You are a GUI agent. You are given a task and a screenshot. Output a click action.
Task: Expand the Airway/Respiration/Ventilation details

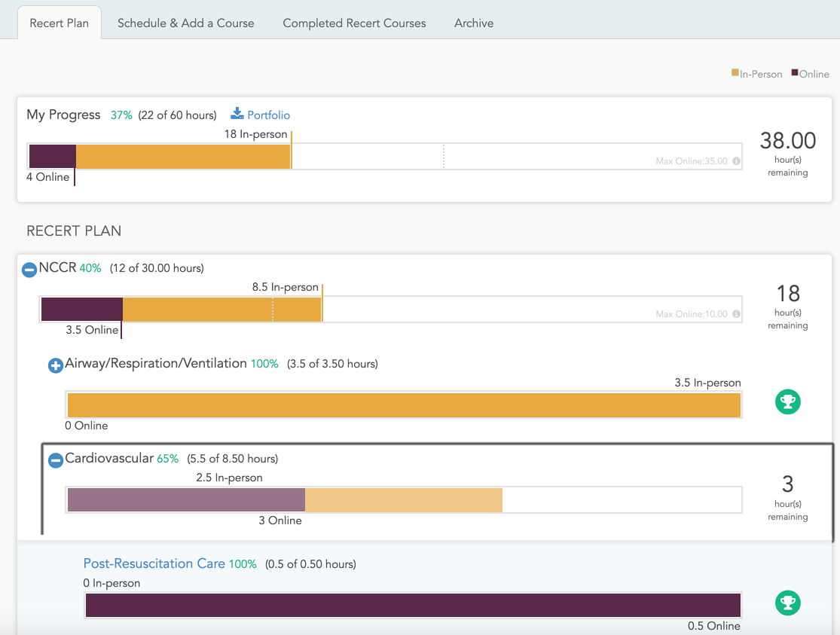(55, 365)
